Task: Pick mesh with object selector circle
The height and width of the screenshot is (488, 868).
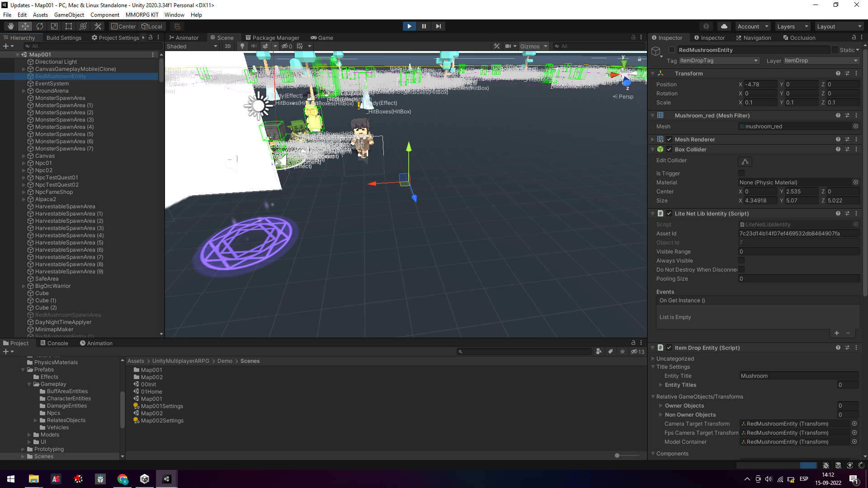Action: tap(856, 127)
